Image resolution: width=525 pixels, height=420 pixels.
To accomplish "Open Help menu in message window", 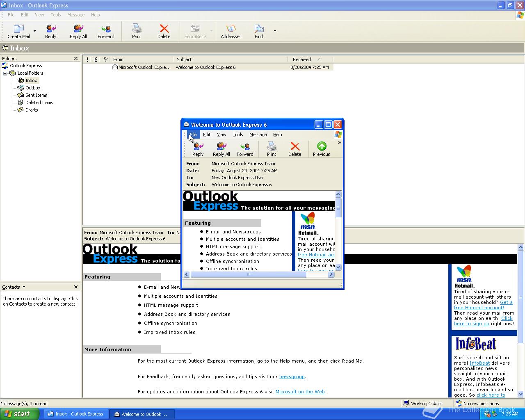I will 278,135.
